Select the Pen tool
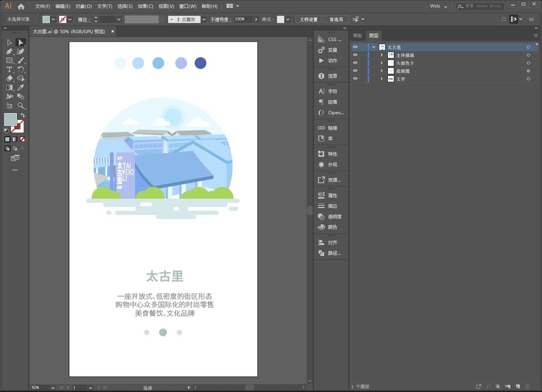 tap(9, 52)
